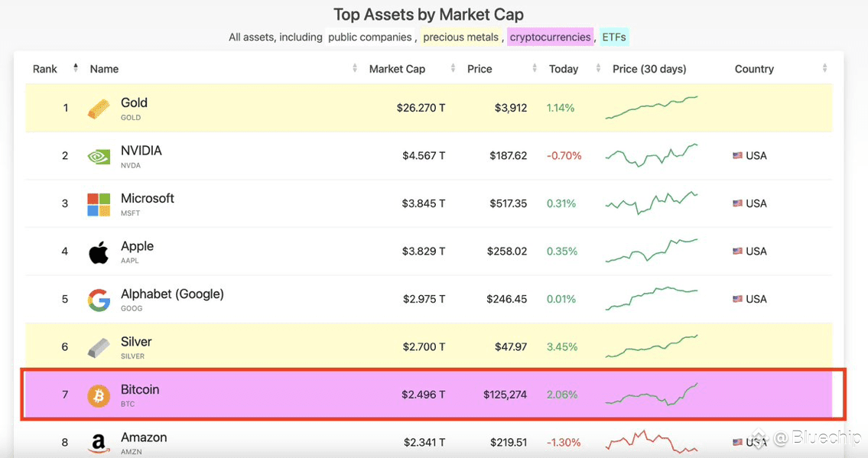Click the Gold bar icon
Viewport: 868px width, 458px height.
pyautogui.click(x=99, y=109)
